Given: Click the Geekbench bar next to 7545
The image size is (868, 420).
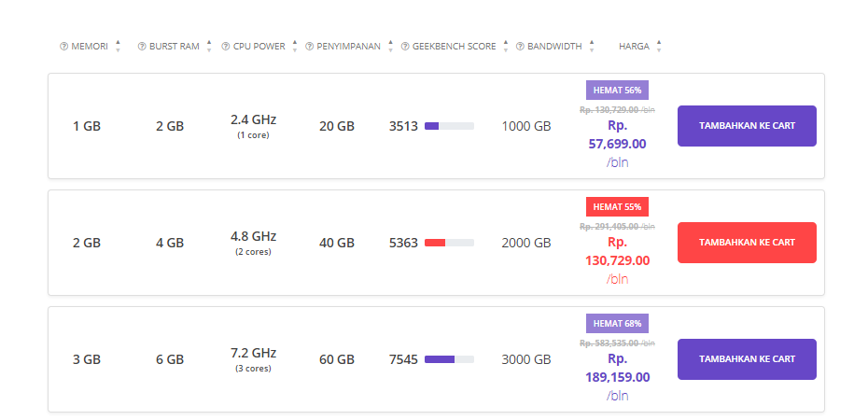Looking at the screenshot, I should click(449, 359).
